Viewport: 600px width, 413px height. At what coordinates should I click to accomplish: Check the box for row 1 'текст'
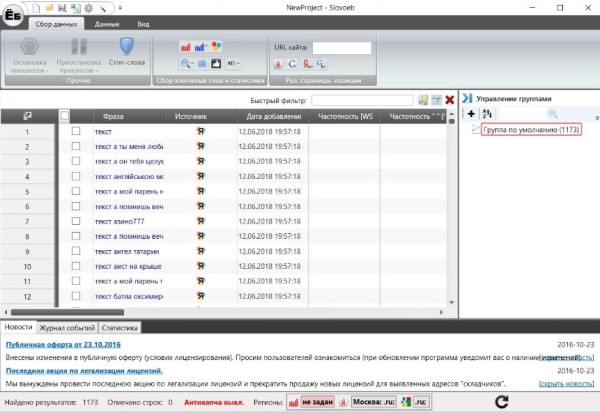(x=76, y=131)
